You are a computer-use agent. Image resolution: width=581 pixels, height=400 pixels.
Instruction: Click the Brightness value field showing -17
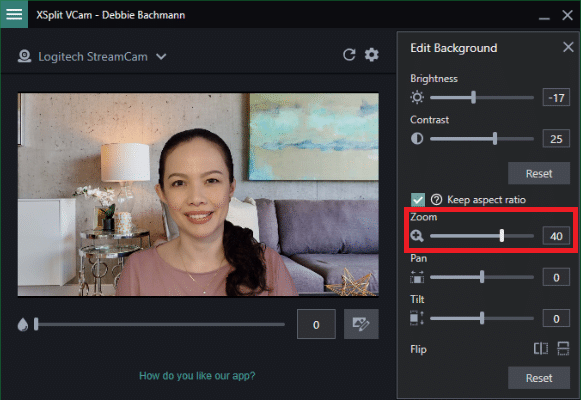(x=556, y=97)
